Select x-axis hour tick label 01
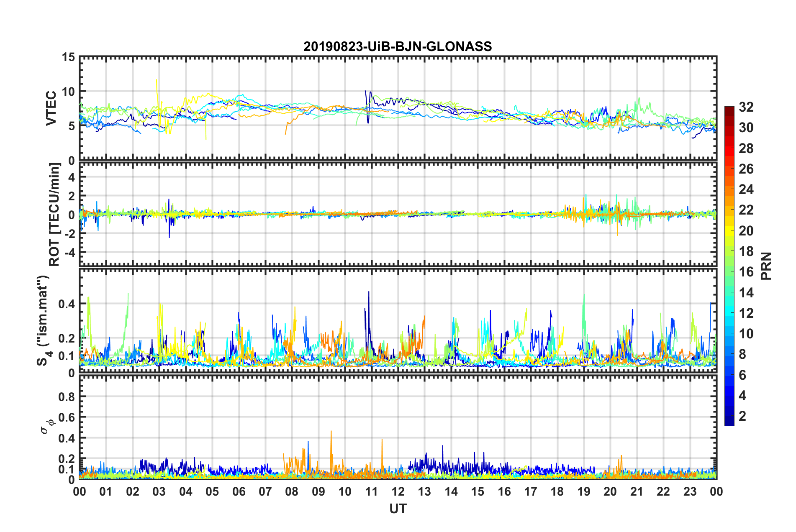This screenshot has width=796, height=532. 106,491
